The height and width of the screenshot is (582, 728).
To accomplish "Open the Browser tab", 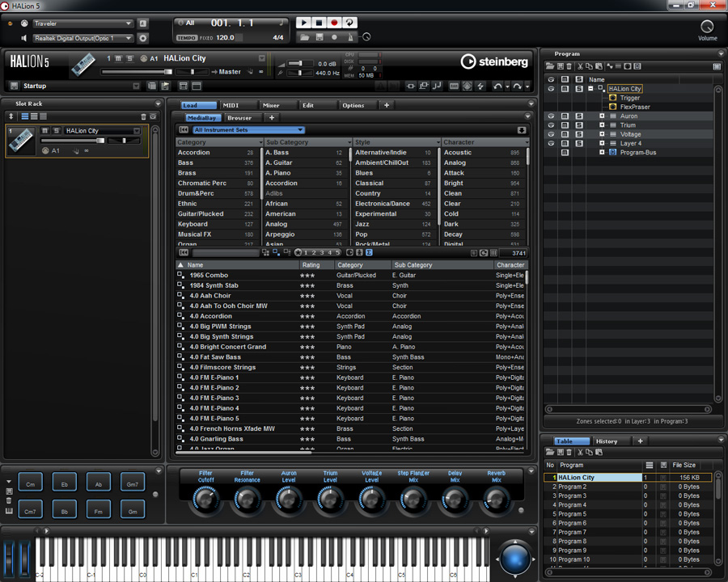I will [x=239, y=118].
